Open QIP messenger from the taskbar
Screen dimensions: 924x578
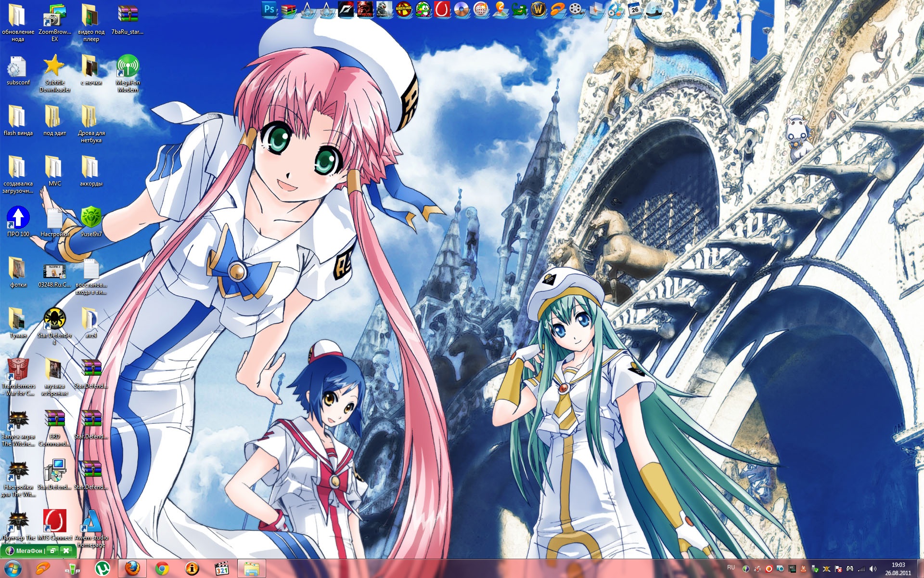click(x=72, y=569)
